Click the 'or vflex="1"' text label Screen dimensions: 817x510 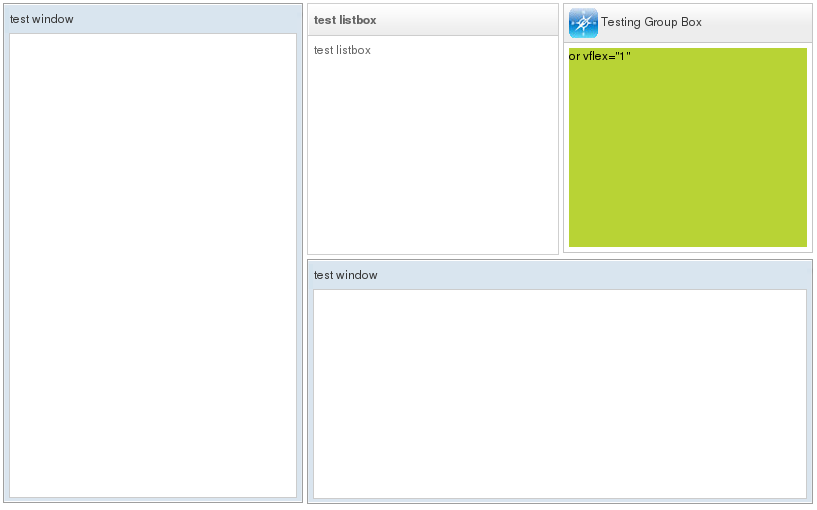600,56
